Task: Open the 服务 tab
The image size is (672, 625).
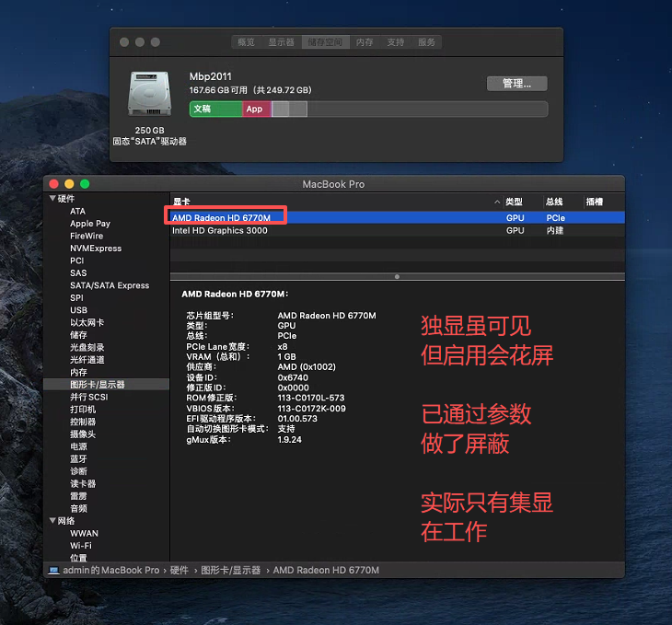Action: tap(426, 42)
